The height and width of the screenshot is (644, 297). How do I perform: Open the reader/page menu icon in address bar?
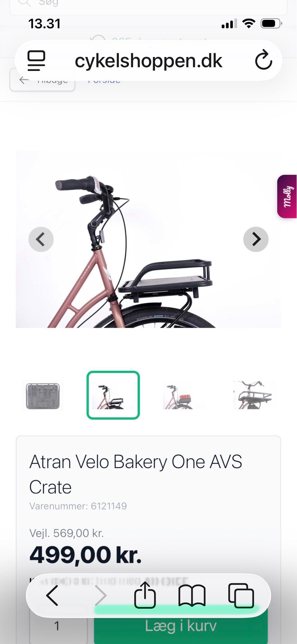[x=36, y=60]
